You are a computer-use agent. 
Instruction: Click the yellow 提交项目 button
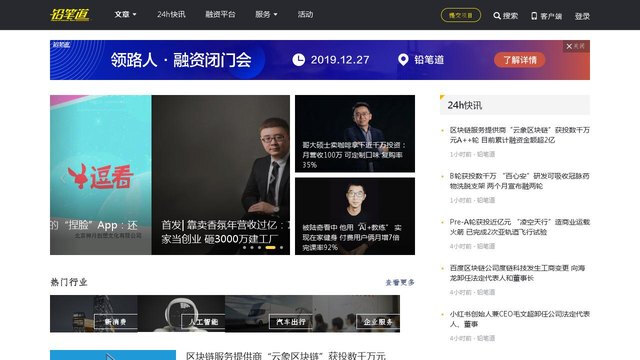[460, 16]
